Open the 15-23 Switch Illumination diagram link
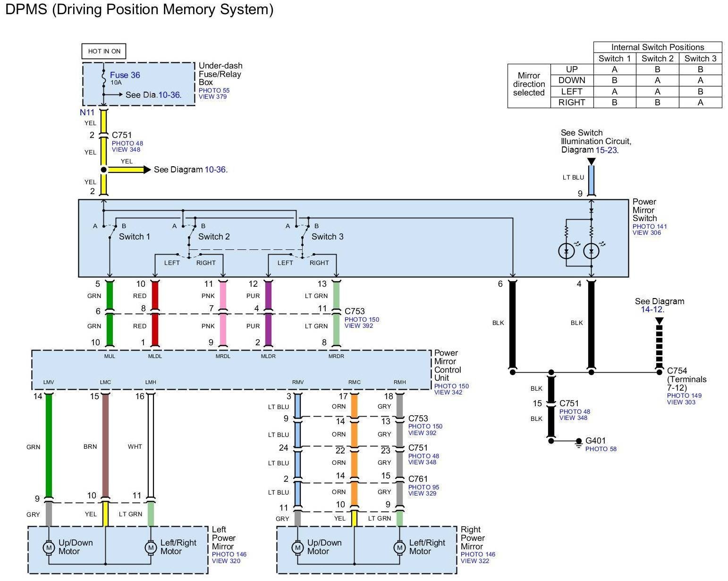The image size is (728, 581). [606, 150]
